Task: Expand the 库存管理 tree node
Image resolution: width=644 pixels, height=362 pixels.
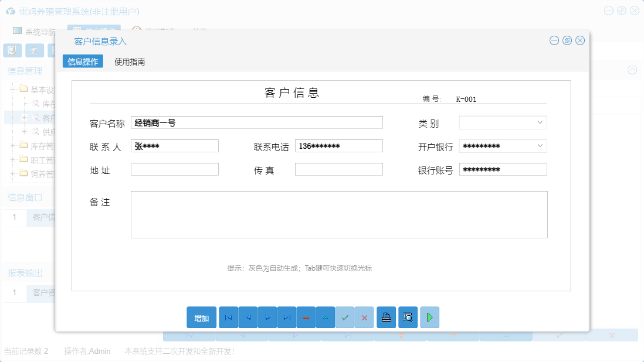Action: coord(13,145)
